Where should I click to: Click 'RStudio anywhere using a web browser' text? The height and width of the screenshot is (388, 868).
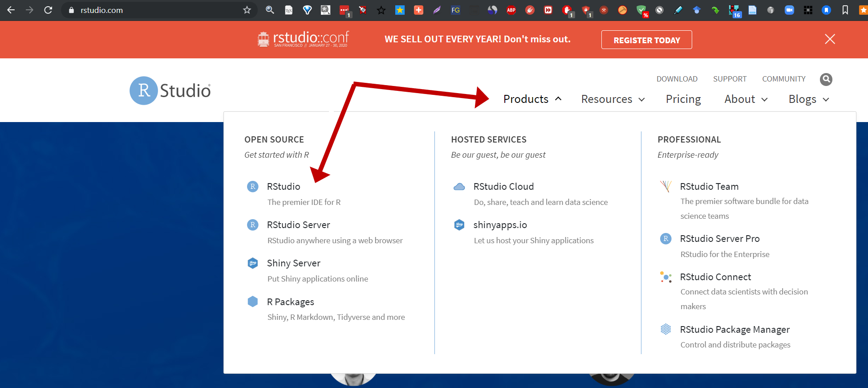pos(335,241)
